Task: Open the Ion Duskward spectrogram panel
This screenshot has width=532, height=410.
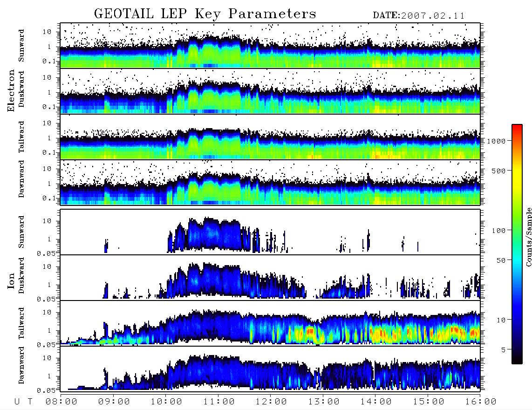Action: (270, 278)
